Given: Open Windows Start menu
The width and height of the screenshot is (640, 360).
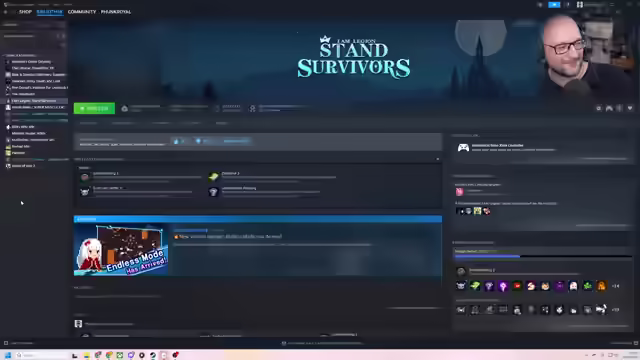Looking at the screenshot, I should click(8, 355).
